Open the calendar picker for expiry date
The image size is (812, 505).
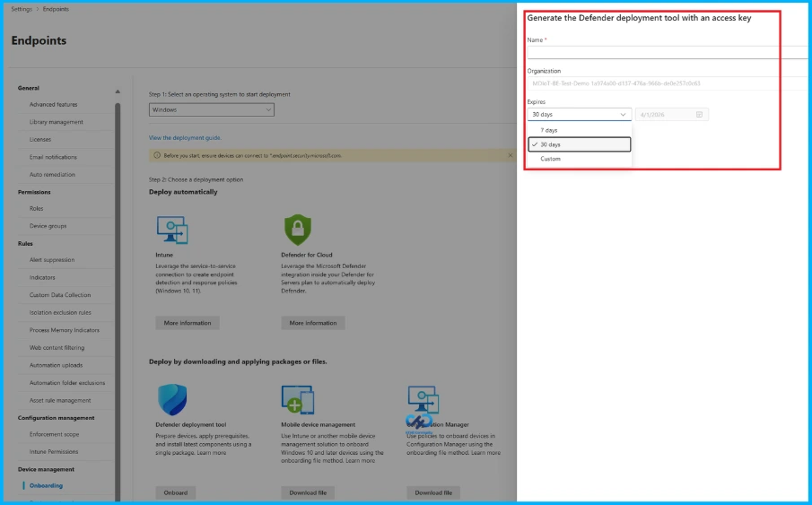click(699, 115)
